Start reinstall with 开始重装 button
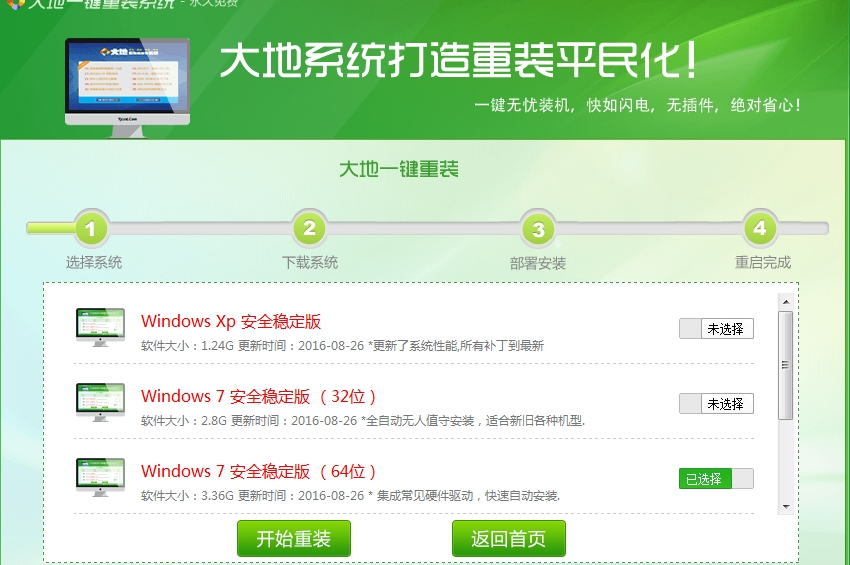Image resolution: width=850 pixels, height=565 pixels. coord(294,538)
